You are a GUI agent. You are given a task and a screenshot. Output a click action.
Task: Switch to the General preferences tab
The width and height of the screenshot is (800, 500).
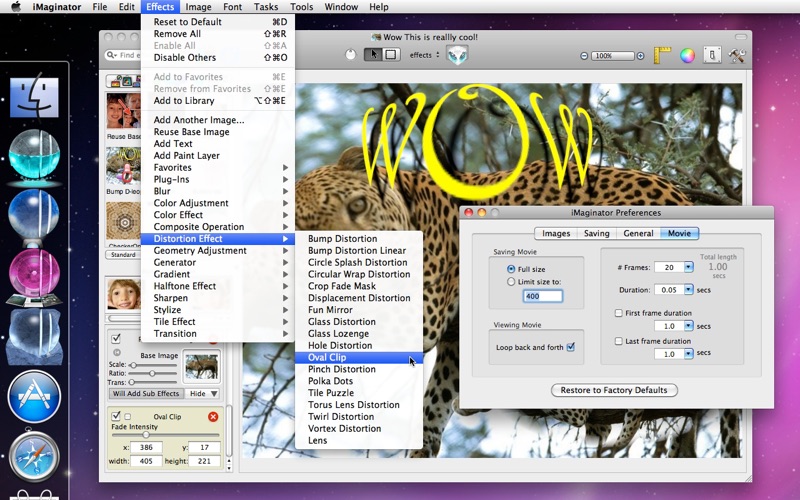(638, 233)
